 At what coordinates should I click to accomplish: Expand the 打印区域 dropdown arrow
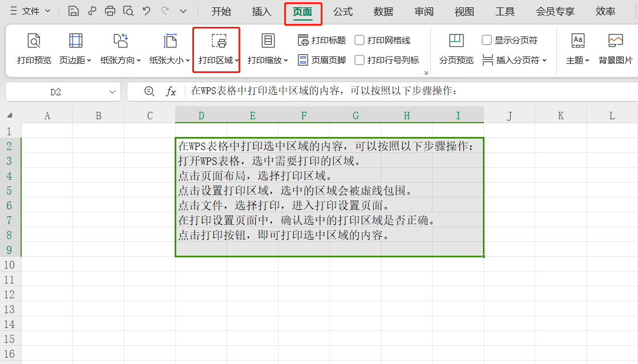coord(237,60)
